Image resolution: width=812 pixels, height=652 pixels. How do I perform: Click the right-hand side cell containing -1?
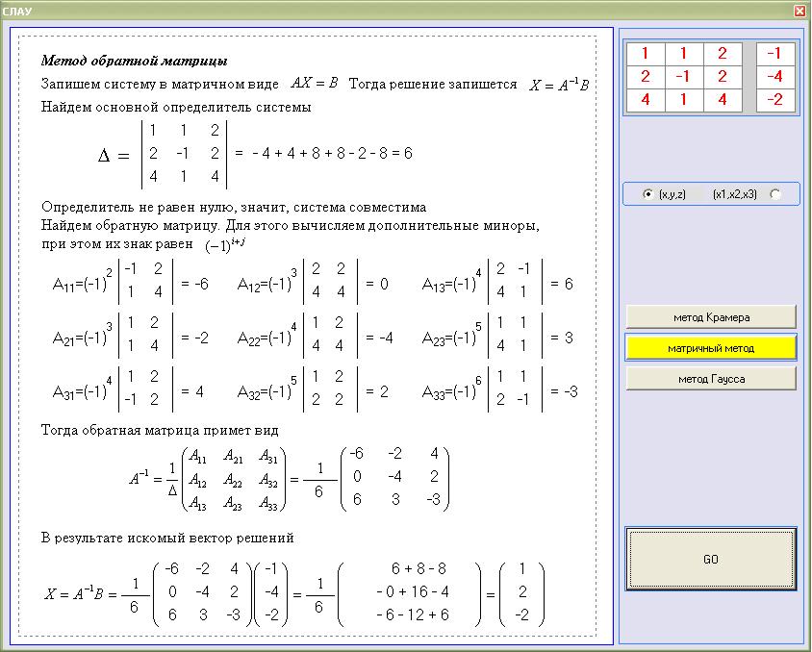point(775,54)
